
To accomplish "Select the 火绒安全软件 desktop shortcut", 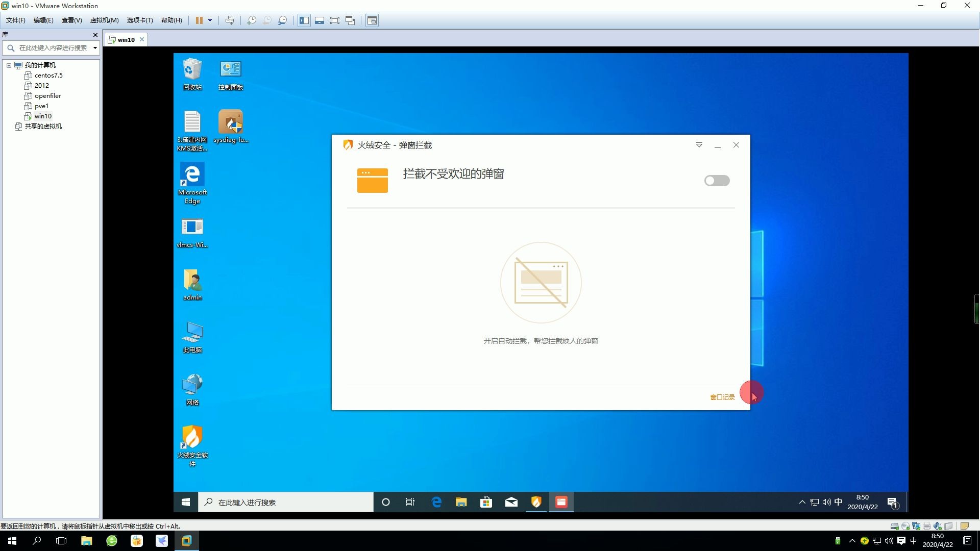I will click(x=192, y=446).
